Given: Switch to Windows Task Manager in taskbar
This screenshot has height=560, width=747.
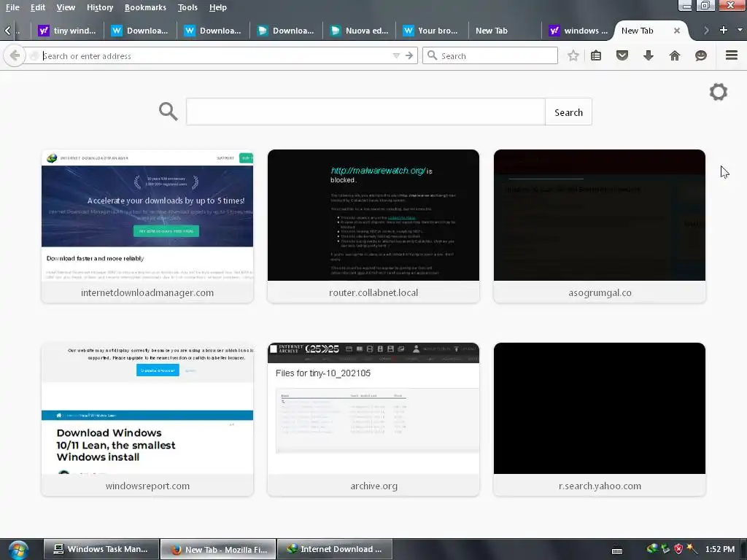Looking at the screenshot, I should (x=101, y=549).
